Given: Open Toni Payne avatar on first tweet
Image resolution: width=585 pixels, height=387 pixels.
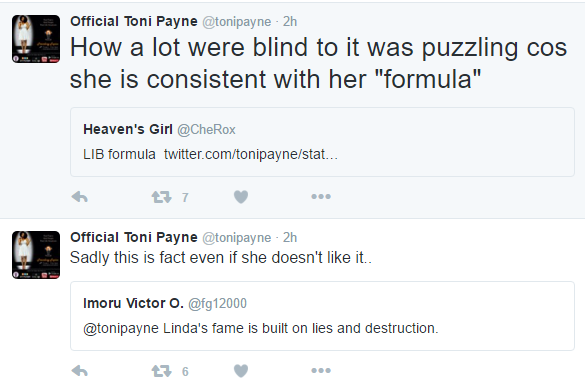Looking at the screenshot, I should coord(36,39).
